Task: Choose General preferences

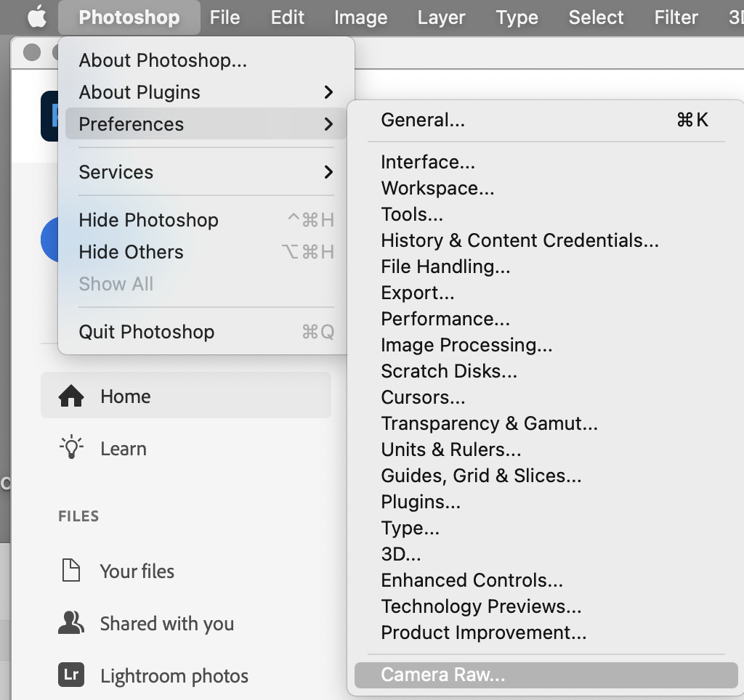Action: 424,120
